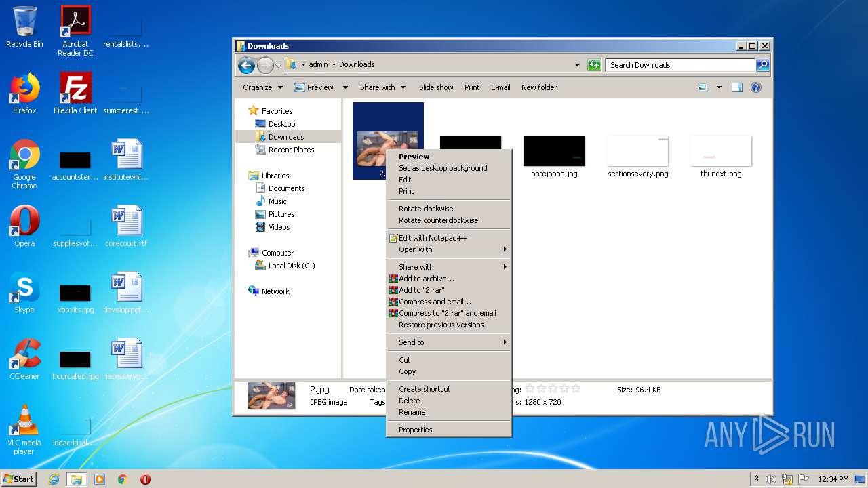Viewport: 868px width, 488px height.
Task: Expand Send to submenu
Action: point(449,342)
